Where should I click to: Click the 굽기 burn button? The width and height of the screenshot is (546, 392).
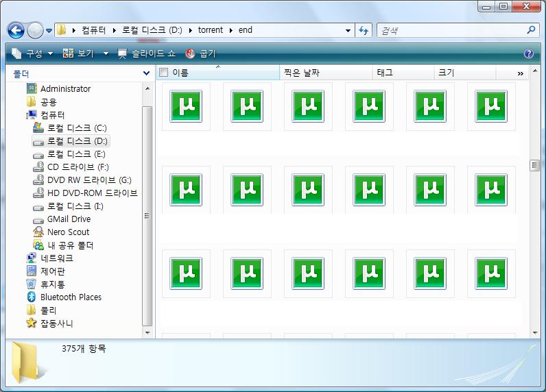pyautogui.click(x=200, y=53)
